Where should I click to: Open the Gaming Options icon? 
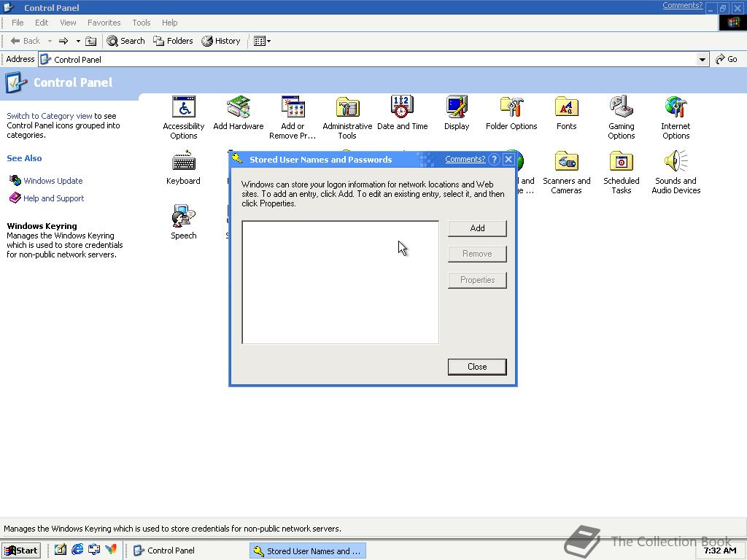[x=622, y=106]
